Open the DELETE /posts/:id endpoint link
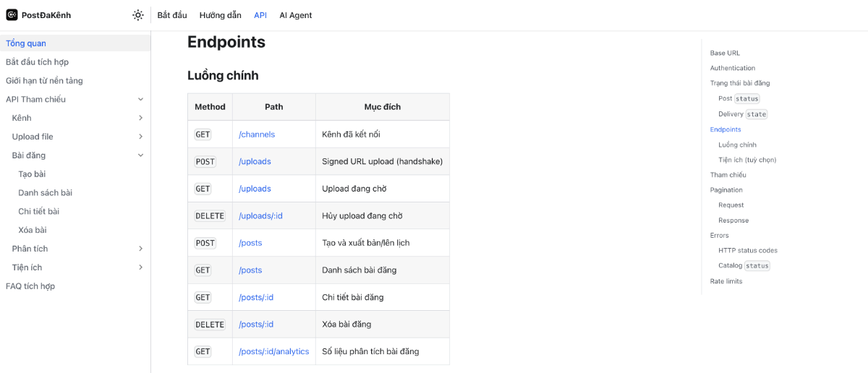Image resolution: width=868 pixels, height=373 pixels. click(256, 325)
